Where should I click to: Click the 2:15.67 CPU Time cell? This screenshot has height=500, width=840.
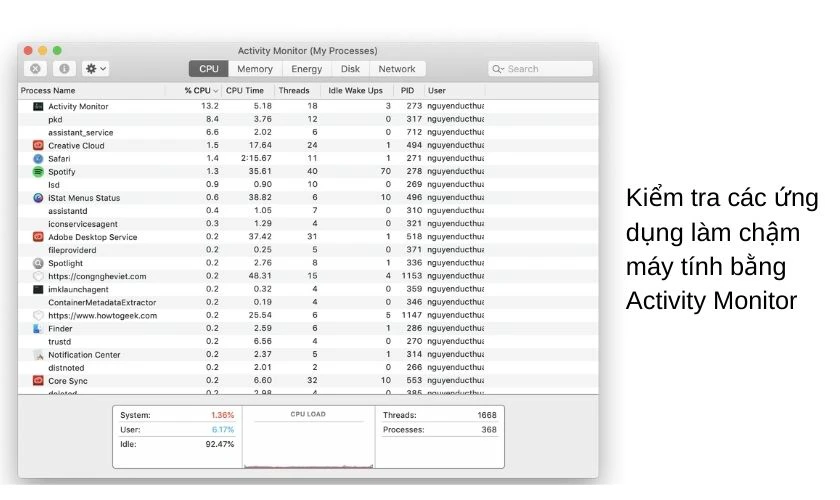tap(256, 159)
